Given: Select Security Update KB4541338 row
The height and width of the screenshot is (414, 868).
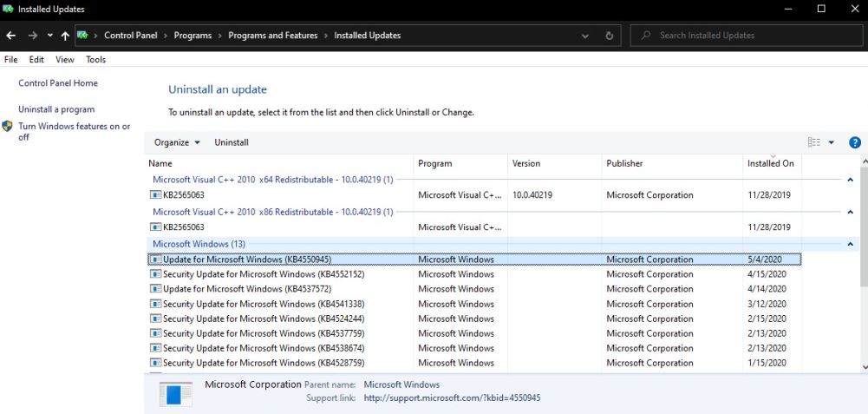Looking at the screenshot, I should click(x=474, y=304).
